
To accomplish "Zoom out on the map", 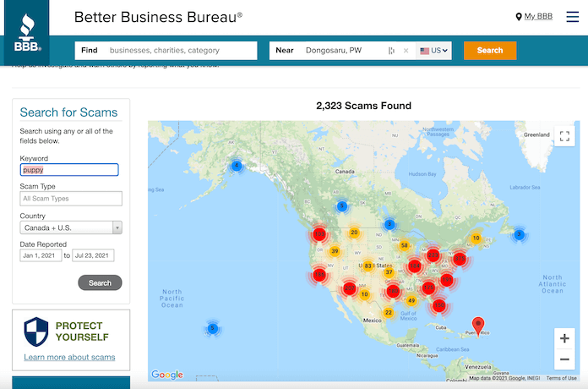I will click(564, 359).
